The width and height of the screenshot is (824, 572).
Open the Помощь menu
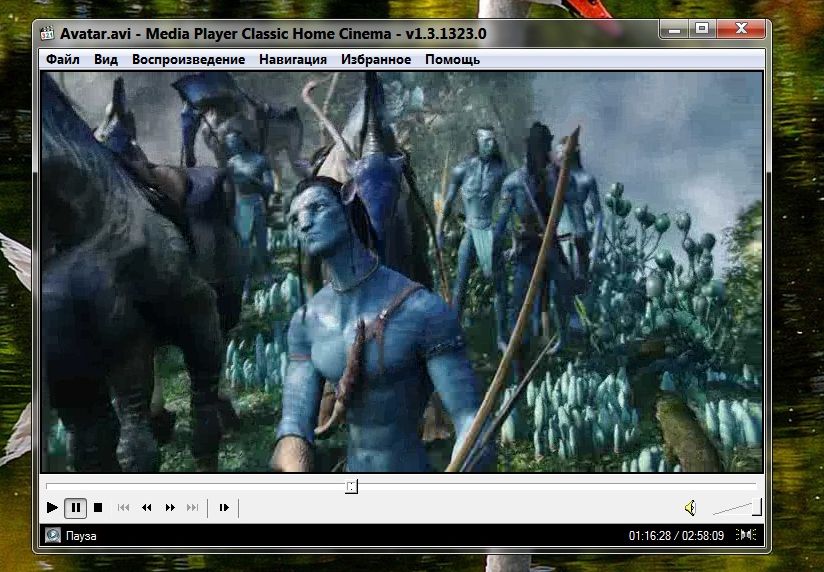pyautogui.click(x=452, y=59)
